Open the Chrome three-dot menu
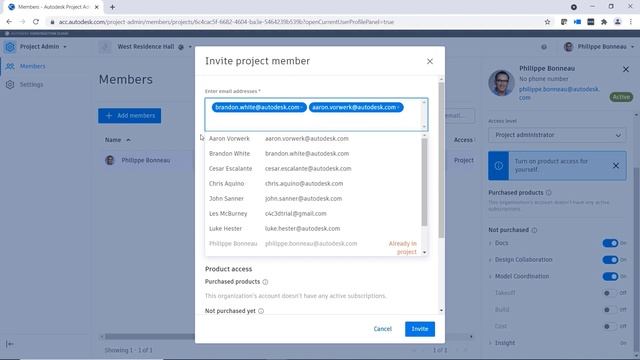640x360 pixels. point(631,22)
